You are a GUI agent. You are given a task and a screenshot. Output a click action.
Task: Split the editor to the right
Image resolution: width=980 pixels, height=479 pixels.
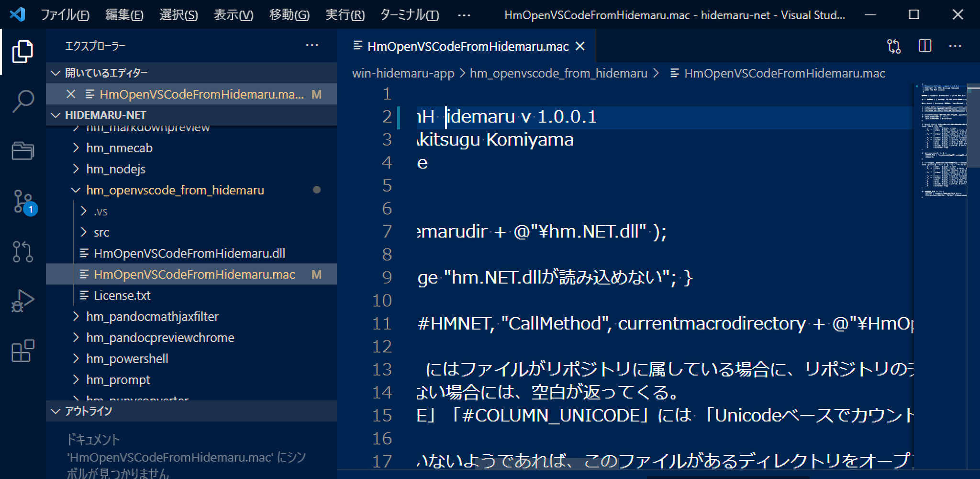point(924,46)
